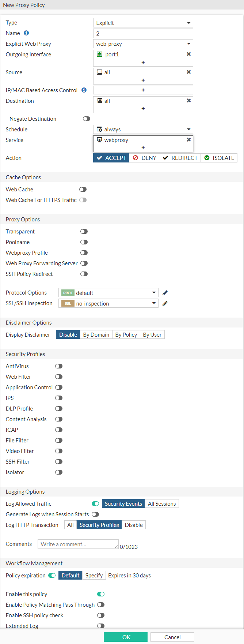
Task: Enable the Web Cache toggle
Action: [83, 189]
